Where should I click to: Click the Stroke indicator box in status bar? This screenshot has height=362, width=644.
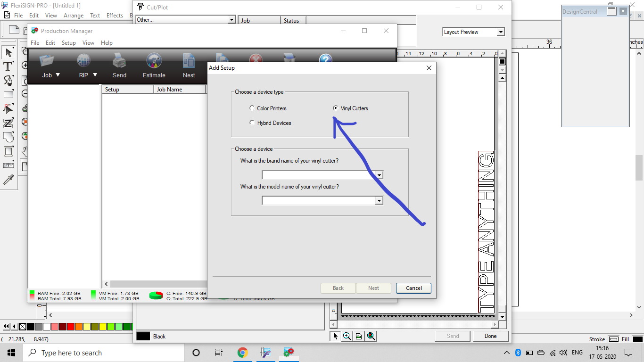pyautogui.click(x=614, y=339)
